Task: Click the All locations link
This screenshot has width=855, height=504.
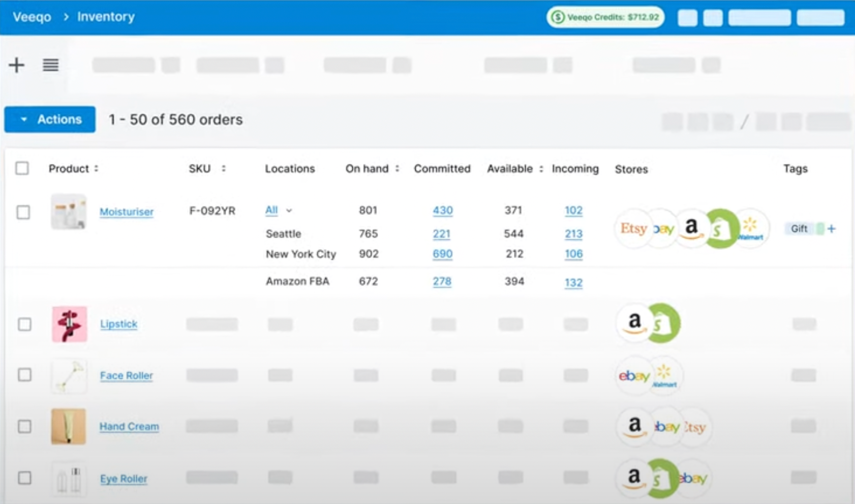Action: click(x=271, y=210)
